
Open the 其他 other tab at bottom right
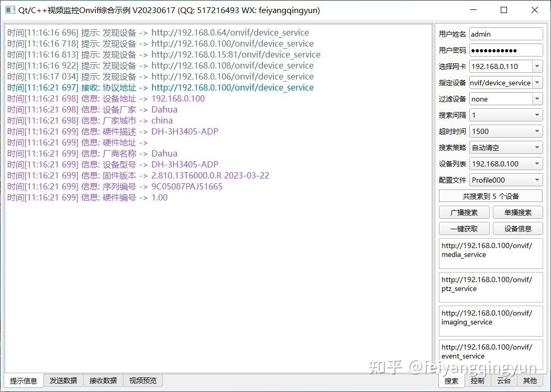coord(530,380)
